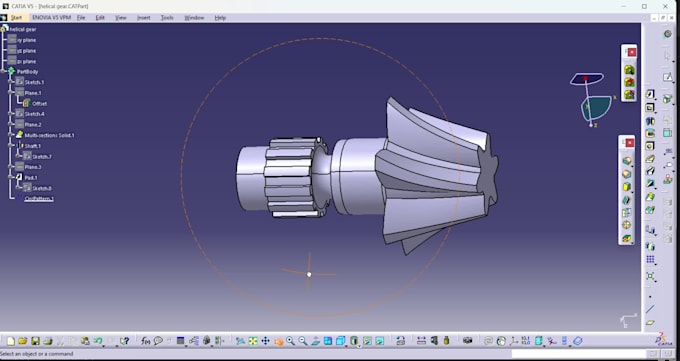Select Sketch.4 in specification tree
Viewport: 680px width, 361px height.
click(x=34, y=114)
